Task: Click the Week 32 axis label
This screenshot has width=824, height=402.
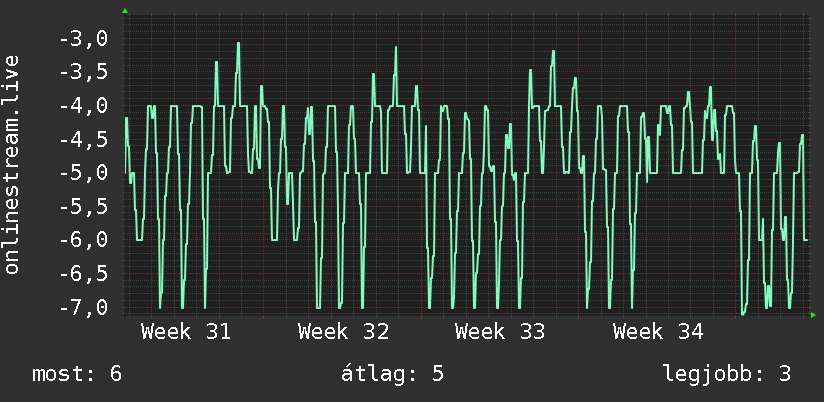Action: (343, 332)
